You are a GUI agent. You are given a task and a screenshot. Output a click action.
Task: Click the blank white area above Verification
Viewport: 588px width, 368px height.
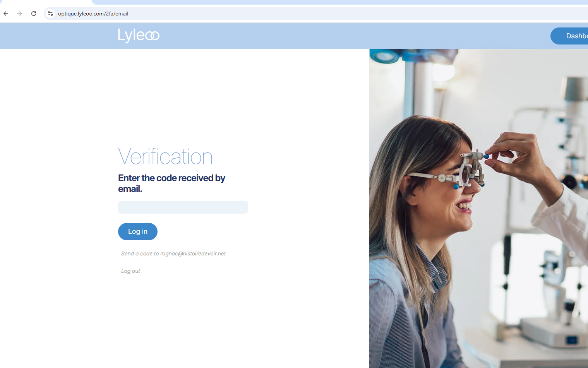coord(184,97)
